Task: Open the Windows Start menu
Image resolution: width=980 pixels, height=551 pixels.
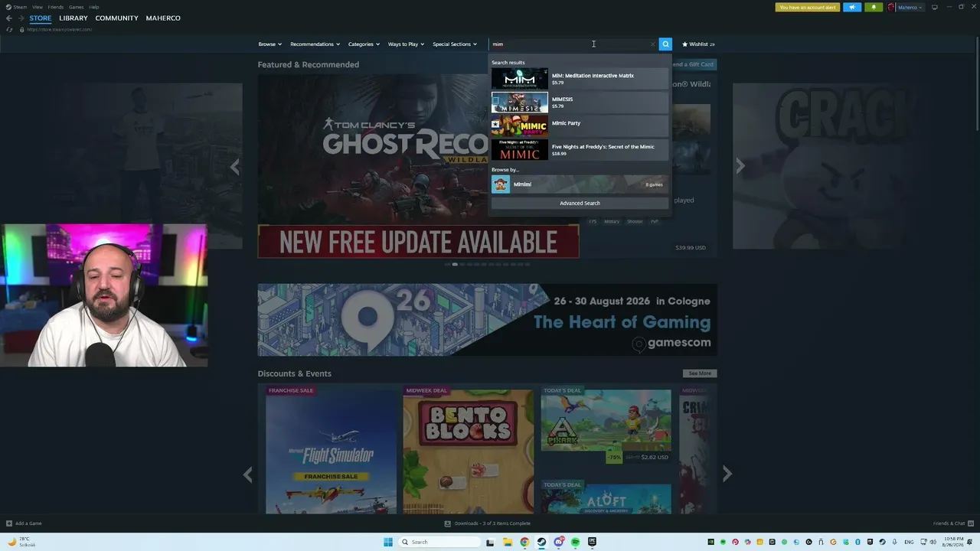Action: [x=388, y=543]
